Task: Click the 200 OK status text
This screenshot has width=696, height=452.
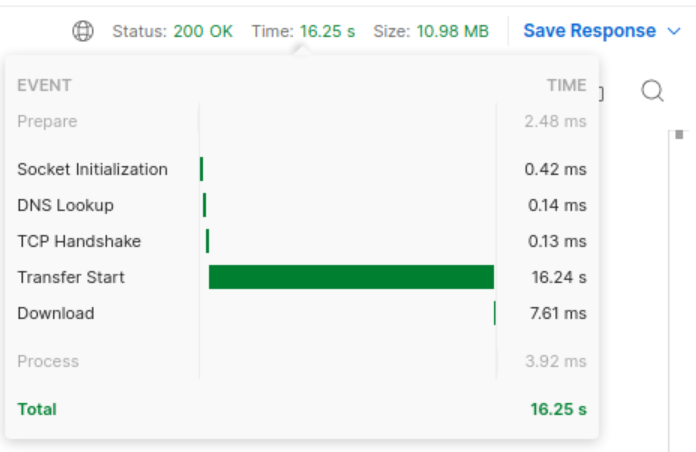Action: 203,31
